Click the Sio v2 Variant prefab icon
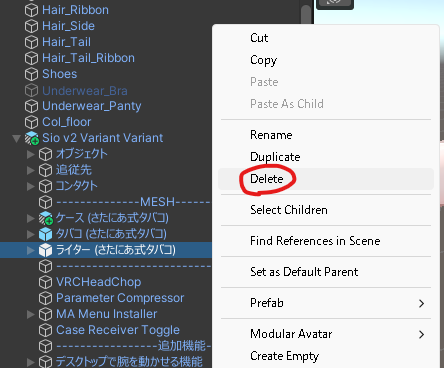Image resolution: width=444 pixels, height=368 pixels. coord(32,138)
